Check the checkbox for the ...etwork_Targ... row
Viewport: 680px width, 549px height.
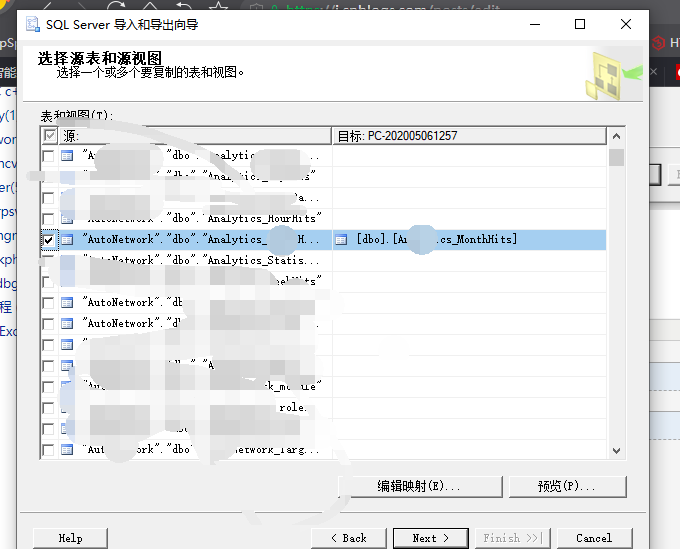click(x=49, y=450)
